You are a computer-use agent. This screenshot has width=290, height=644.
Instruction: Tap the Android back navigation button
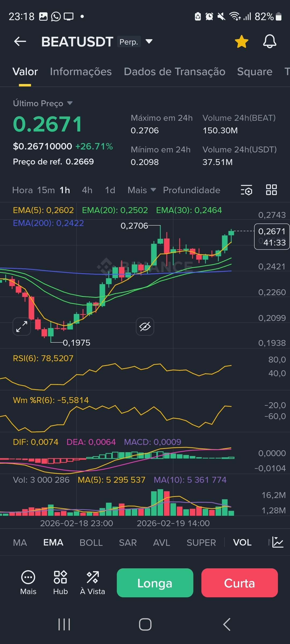pyautogui.click(x=227, y=624)
